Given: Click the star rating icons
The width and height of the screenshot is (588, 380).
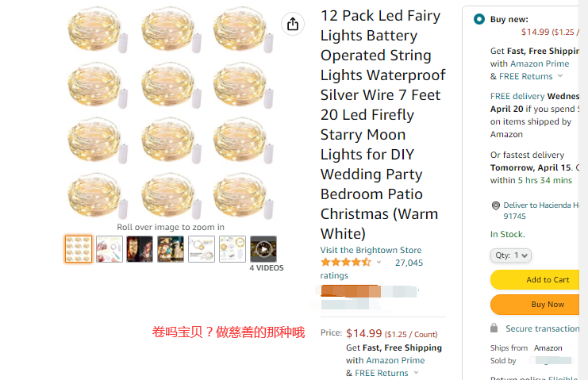Looking at the screenshot, I should point(345,263).
